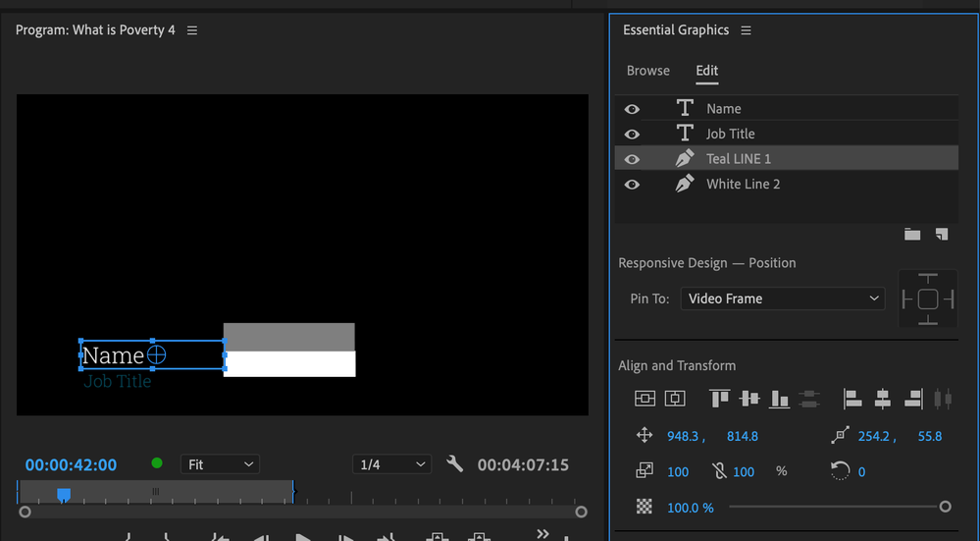Select the Name layer row
The height and width of the screenshot is (541, 980).
[786, 108]
